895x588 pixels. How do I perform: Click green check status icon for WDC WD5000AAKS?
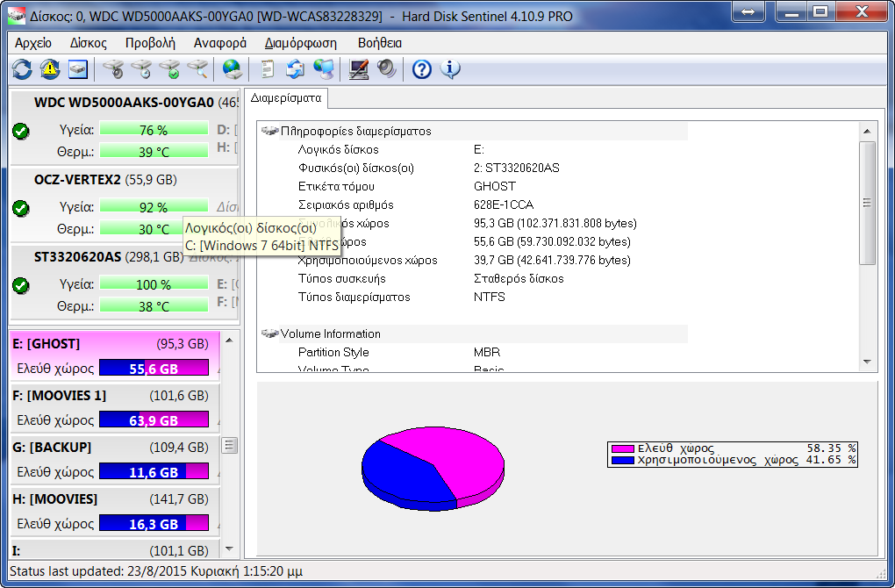click(21, 132)
